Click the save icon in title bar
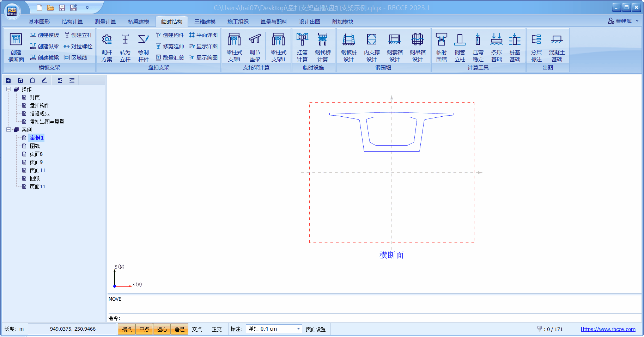Viewport: 644px width, 337px height. click(62, 8)
